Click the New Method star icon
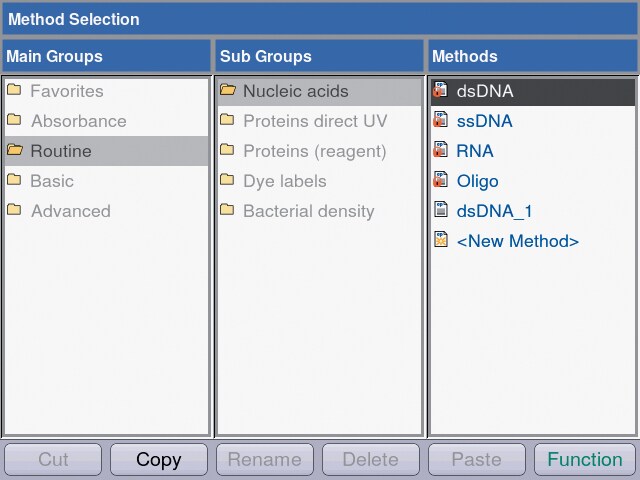The height and width of the screenshot is (480, 640). point(441,239)
